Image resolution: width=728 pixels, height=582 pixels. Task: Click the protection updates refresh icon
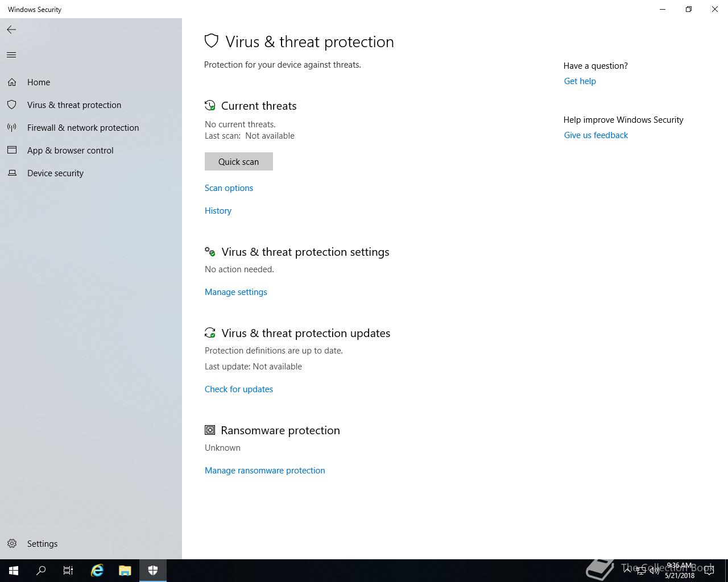[210, 333]
